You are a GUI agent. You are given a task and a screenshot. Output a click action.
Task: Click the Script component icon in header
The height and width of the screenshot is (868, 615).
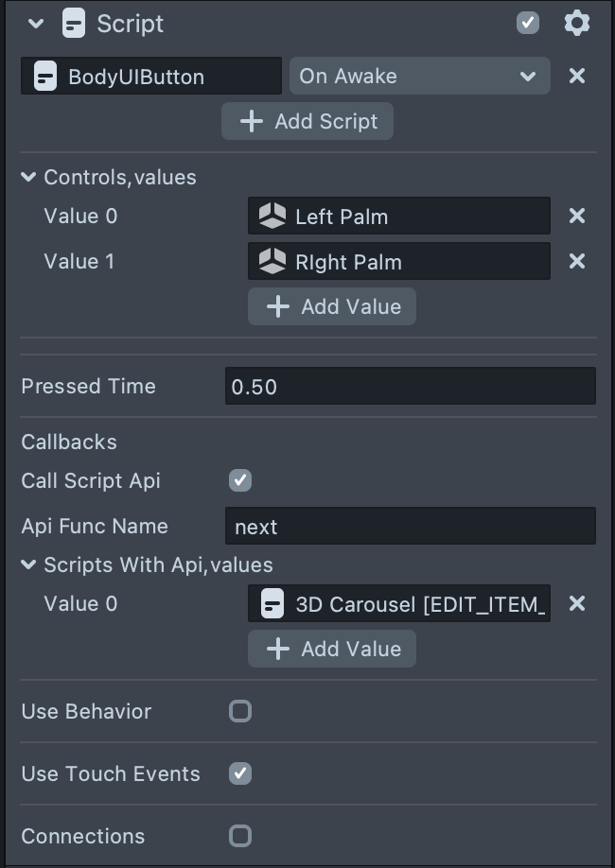[x=74, y=24]
